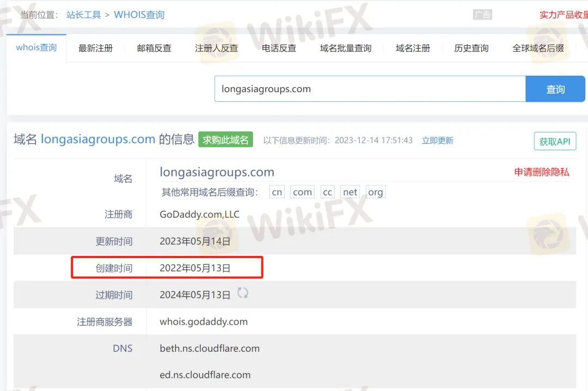Click the 更新时间 row label
The width and height of the screenshot is (588, 391).
pos(114,241)
